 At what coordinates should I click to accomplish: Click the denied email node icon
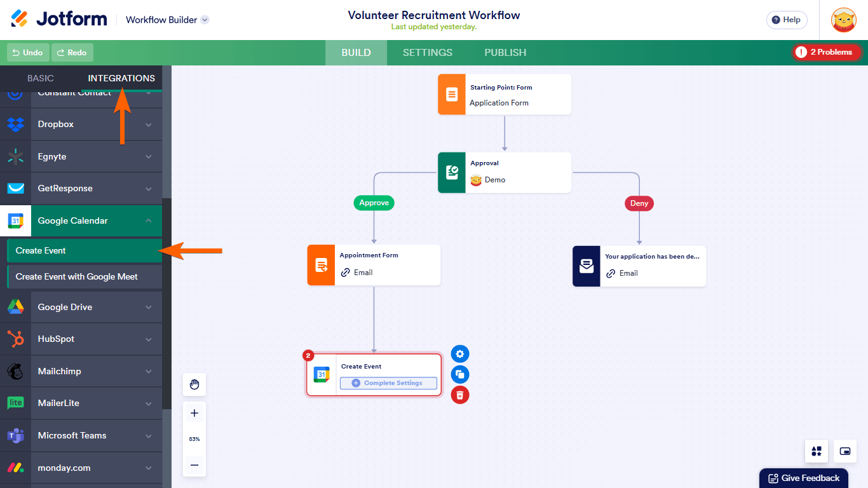click(x=587, y=266)
